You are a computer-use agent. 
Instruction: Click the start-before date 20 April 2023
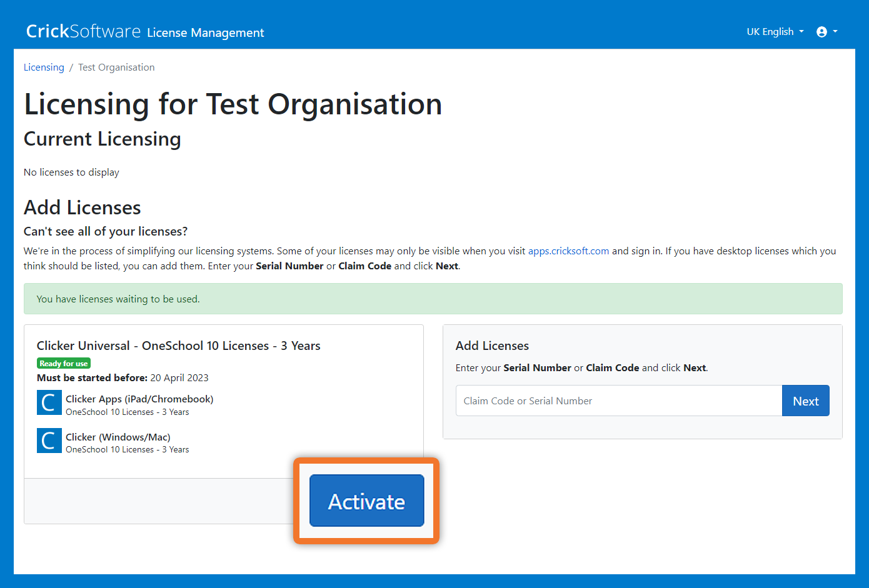pos(179,378)
